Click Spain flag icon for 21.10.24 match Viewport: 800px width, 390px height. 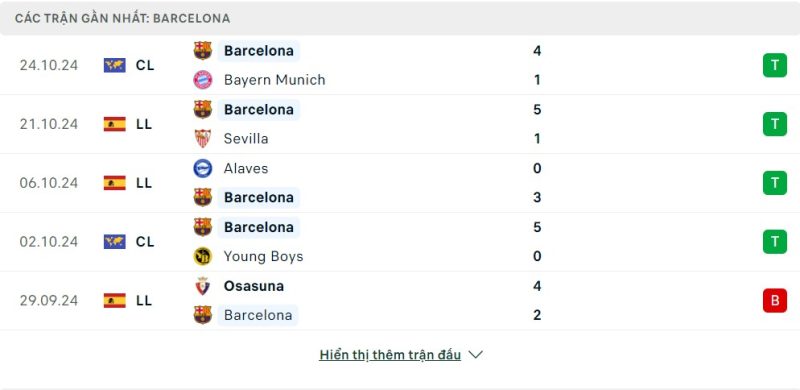click(115, 124)
